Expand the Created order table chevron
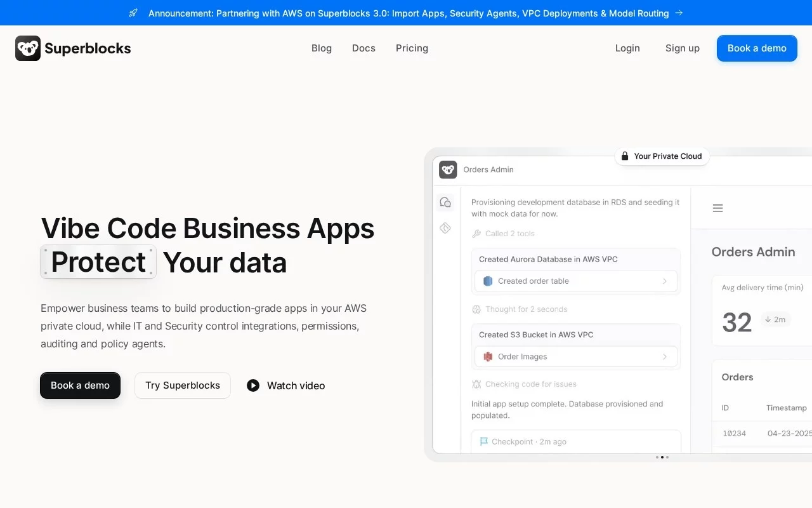Viewport: 812px width, 508px height. (665, 281)
